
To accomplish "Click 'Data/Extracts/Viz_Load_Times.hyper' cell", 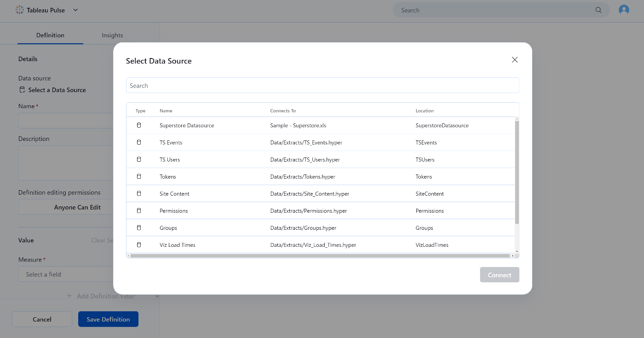I will tap(313, 245).
